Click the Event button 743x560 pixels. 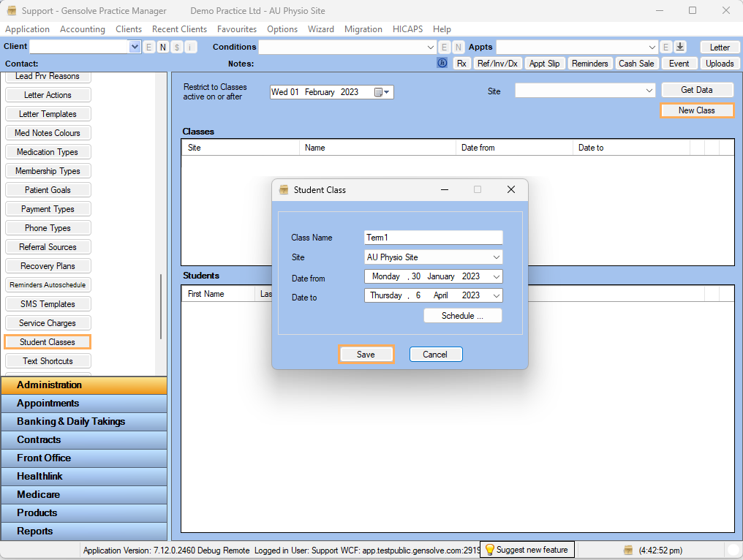[x=679, y=64]
